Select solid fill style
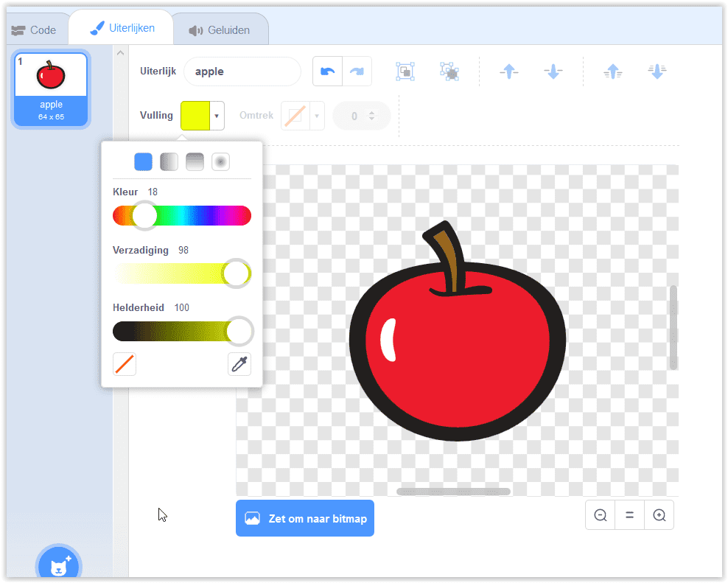The width and height of the screenshot is (728, 583). click(x=144, y=161)
